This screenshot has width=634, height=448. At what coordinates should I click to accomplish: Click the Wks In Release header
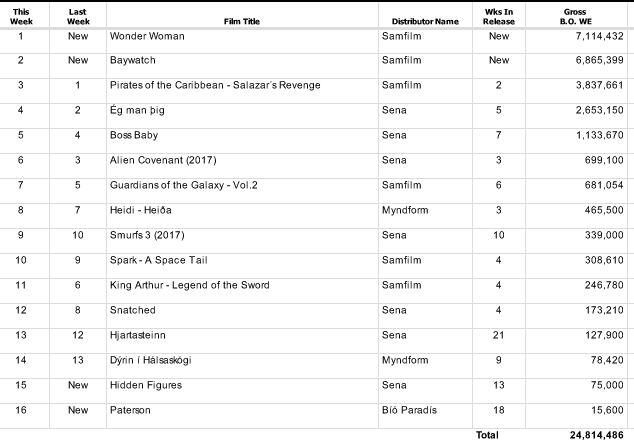[499, 16]
